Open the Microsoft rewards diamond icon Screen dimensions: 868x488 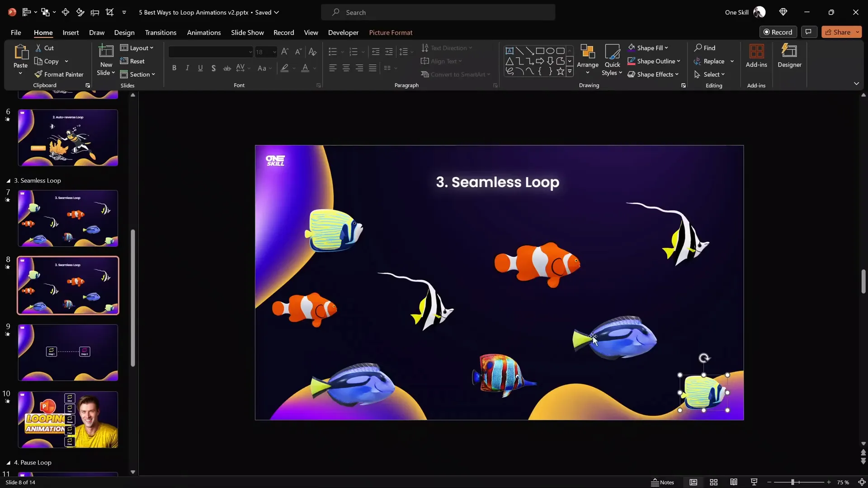(x=783, y=12)
